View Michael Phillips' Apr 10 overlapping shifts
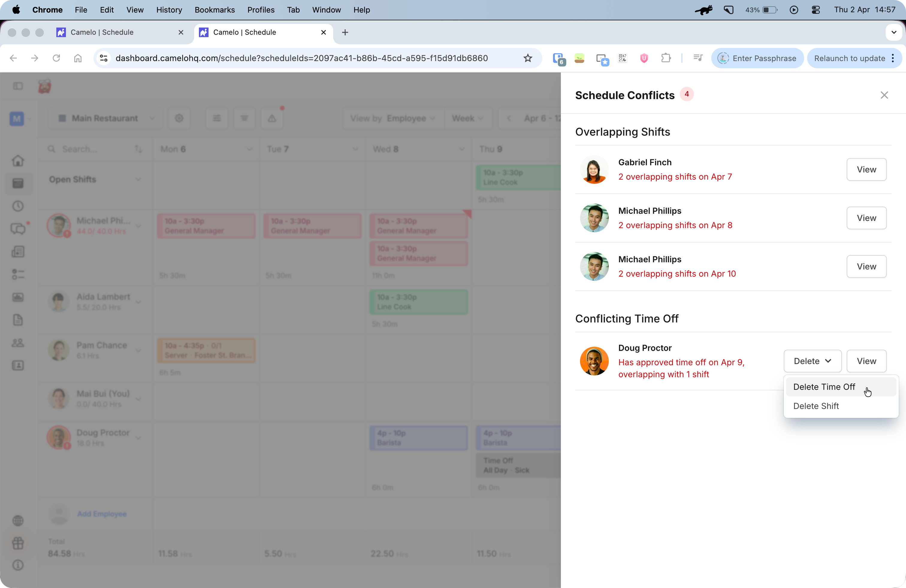 (866, 266)
